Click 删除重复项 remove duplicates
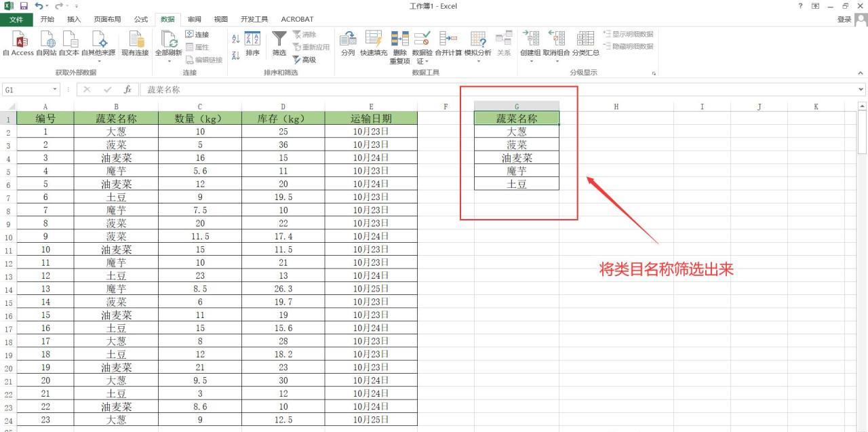Image resolution: width=868 pixels, height=432 pixels. tap(400, 47)
